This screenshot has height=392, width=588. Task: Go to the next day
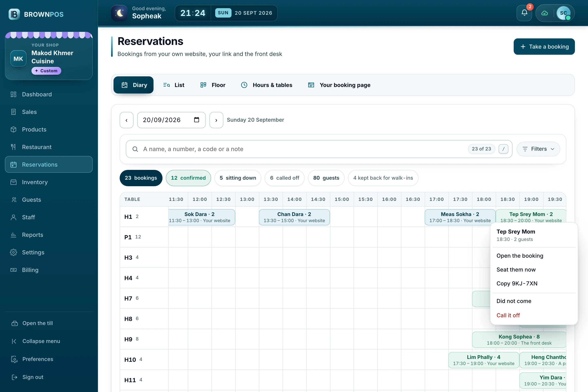216,120
